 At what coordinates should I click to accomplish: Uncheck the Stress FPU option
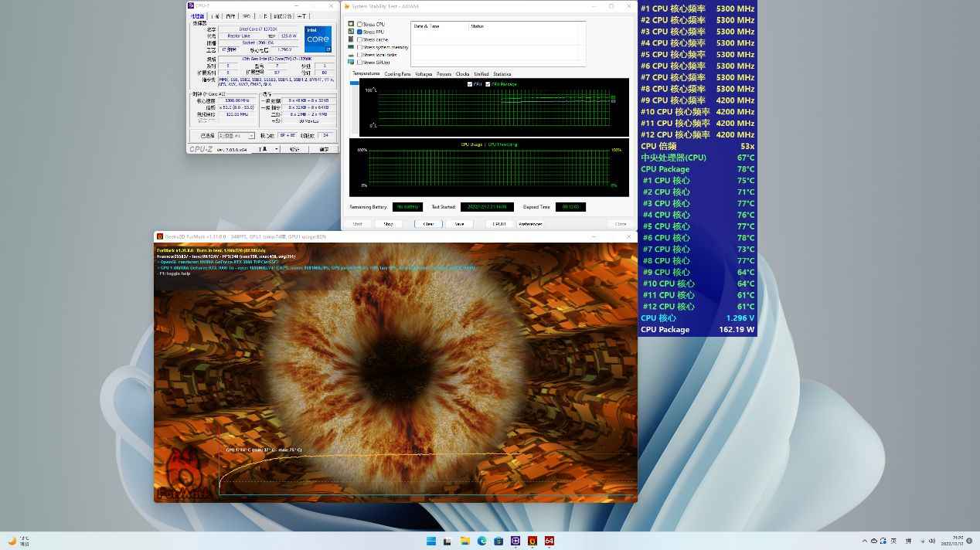click(360, 32)
